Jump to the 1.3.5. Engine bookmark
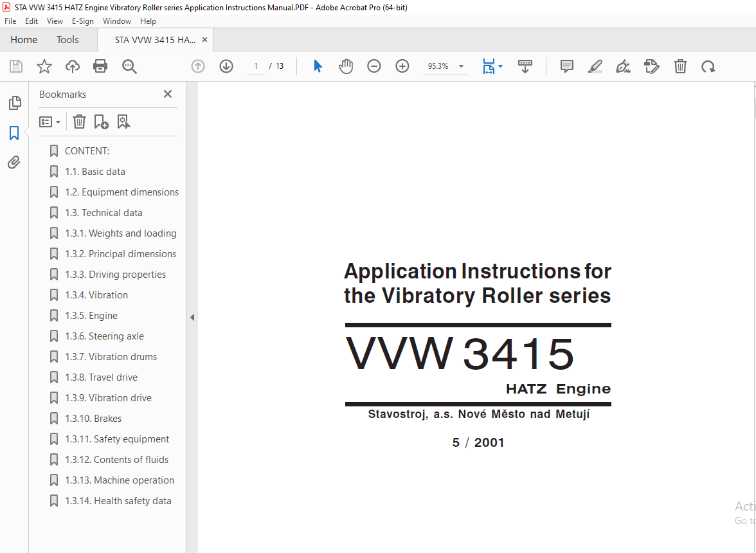This screenshot has height=553, width=756. pyautogui.click(x=91, y=315)
